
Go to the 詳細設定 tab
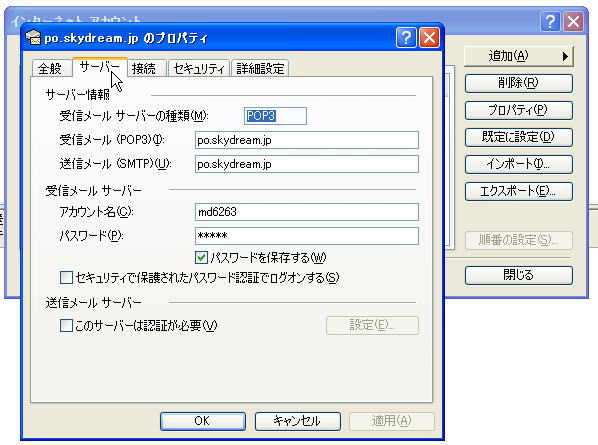[x=260, y=69]
